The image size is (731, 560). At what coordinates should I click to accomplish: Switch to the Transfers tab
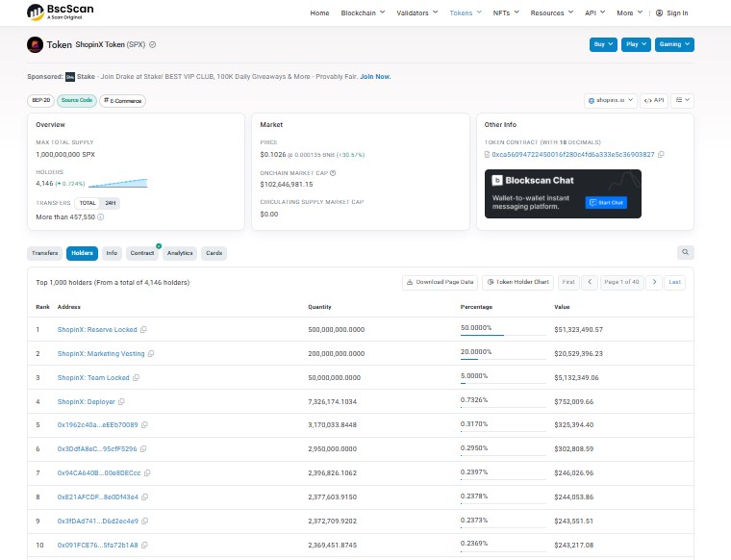tap(45, 253)
